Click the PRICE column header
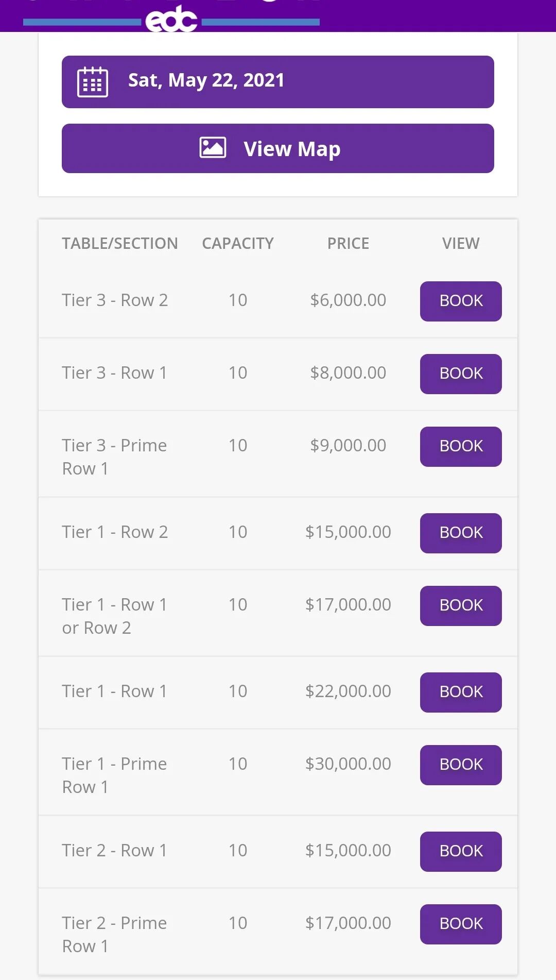 348,243
